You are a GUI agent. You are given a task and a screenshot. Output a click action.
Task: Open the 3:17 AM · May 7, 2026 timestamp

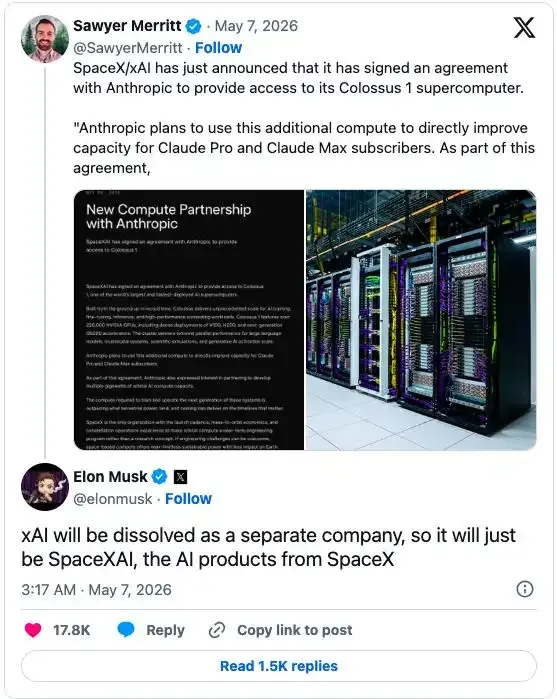pos(96,590)
